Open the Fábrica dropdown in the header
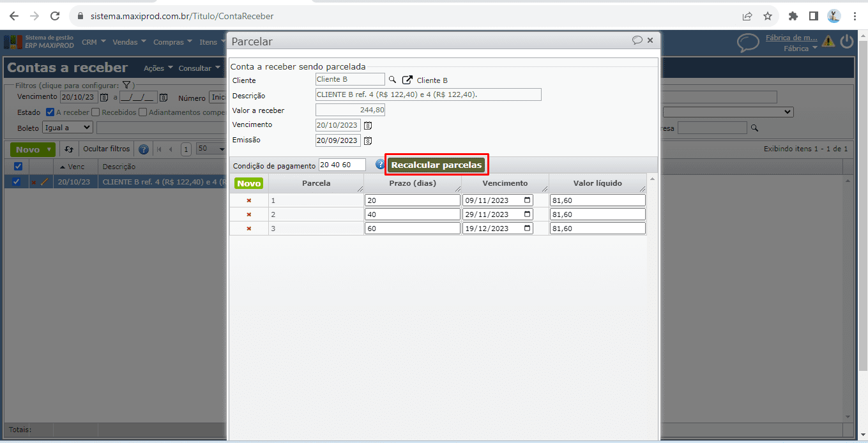Screen dimensions: 868x443 click(800, 49)
